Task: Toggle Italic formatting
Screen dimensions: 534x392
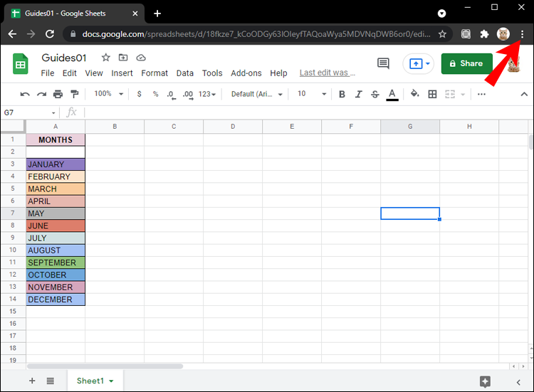Action: [358, 94]
